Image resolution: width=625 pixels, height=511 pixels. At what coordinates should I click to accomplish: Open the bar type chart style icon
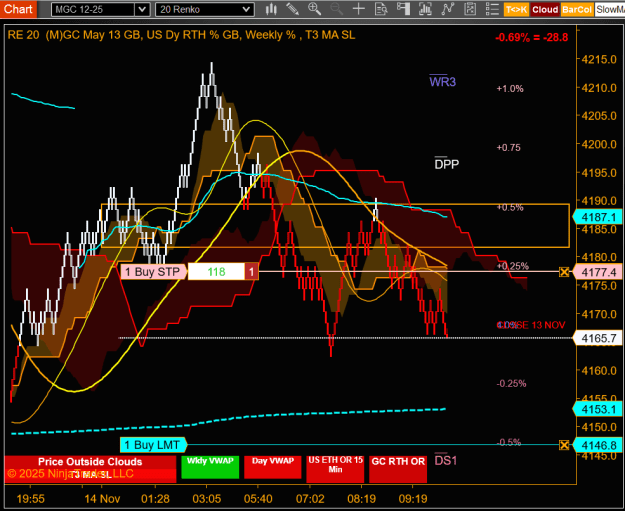(x=271, y=9)
